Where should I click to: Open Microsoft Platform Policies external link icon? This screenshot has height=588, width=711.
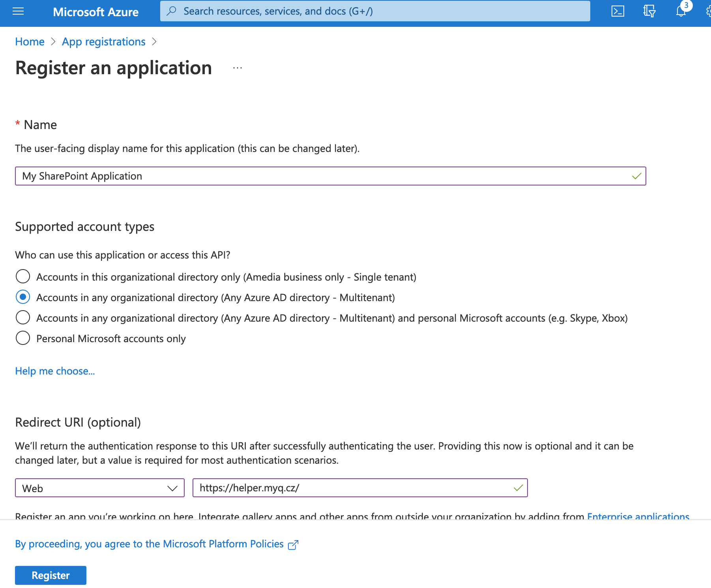(x=293, y=545)
